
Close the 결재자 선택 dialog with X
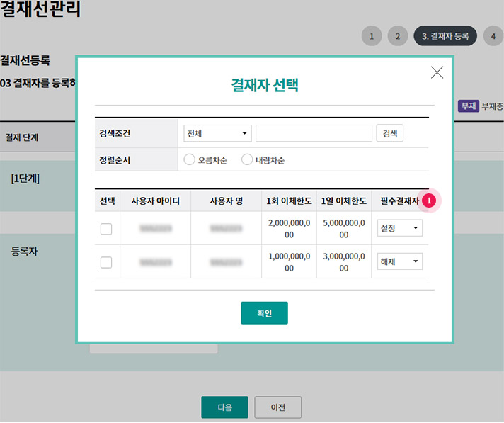(x=437, y=72)
